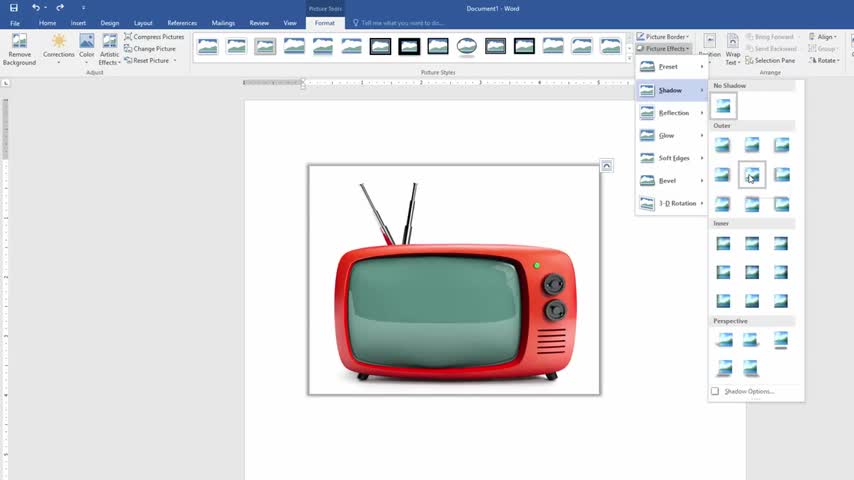Apply the center Inner shadow preset
Screen dimensions: 854x480
(x=752, y=272)
